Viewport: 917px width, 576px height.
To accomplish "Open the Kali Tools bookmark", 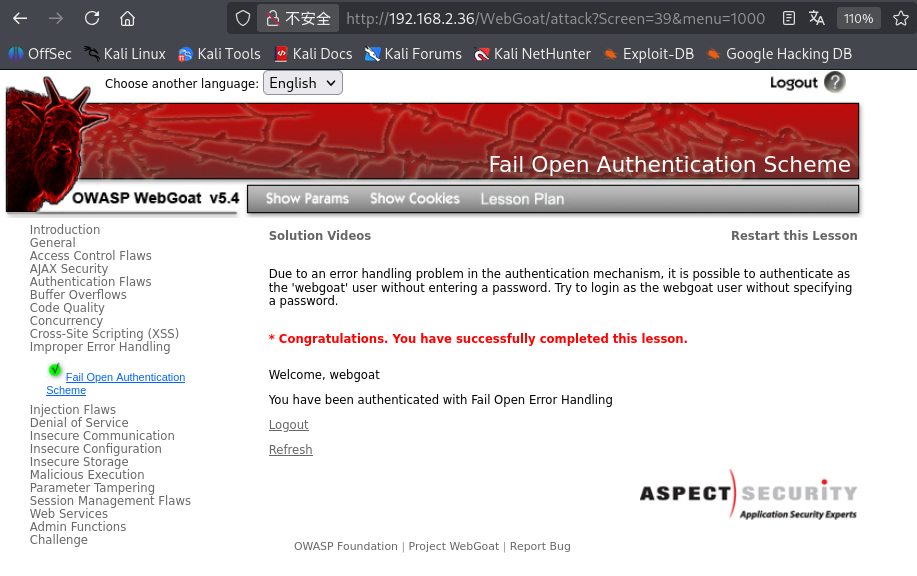I will tap(219, 54).
